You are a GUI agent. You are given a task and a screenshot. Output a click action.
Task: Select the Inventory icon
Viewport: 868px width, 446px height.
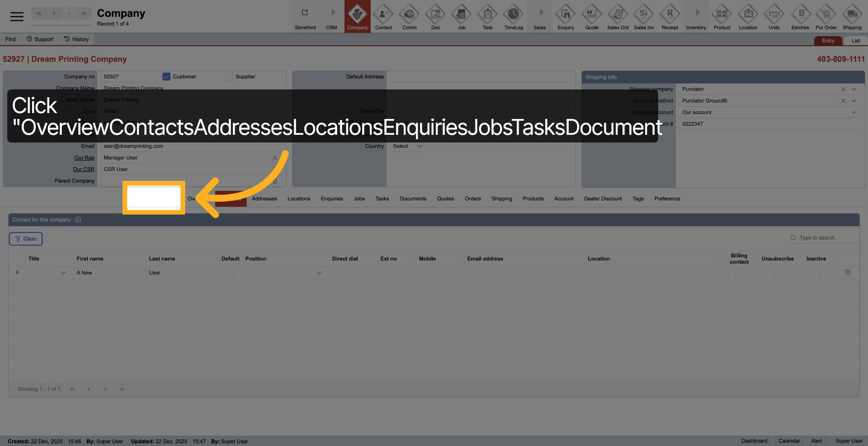696,16
